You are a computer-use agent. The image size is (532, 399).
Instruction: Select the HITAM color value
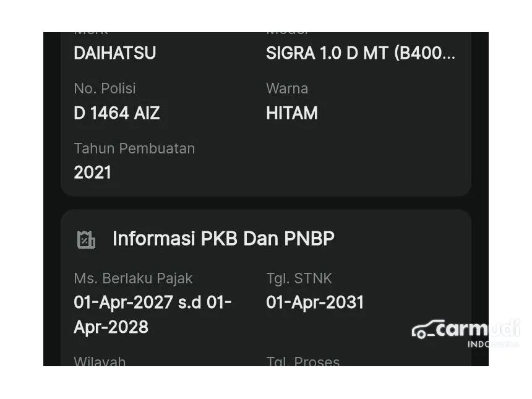[x=292, y=113]
